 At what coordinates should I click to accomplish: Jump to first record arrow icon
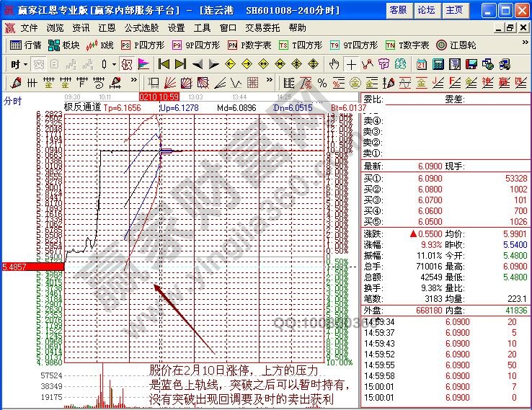(164, 63)
